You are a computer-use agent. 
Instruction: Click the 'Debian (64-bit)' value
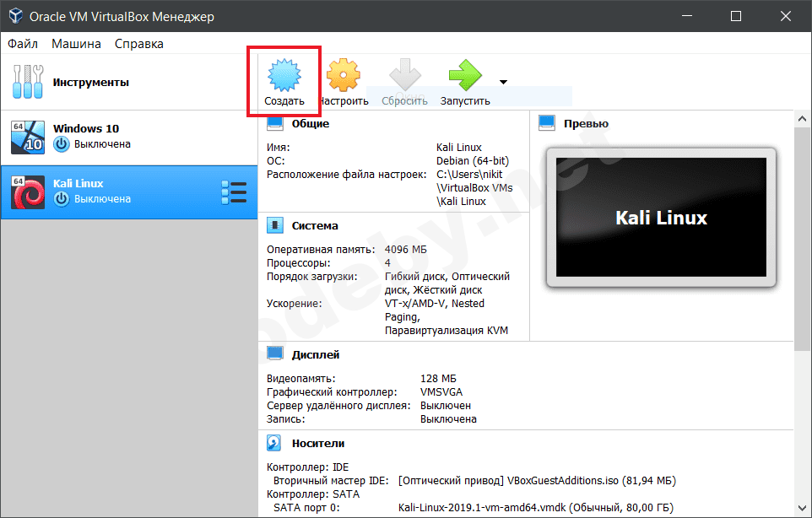click(473, 161)
